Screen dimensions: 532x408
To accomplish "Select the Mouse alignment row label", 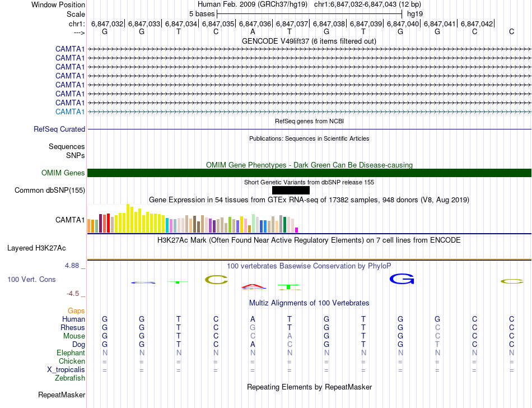I will point(74,336).
